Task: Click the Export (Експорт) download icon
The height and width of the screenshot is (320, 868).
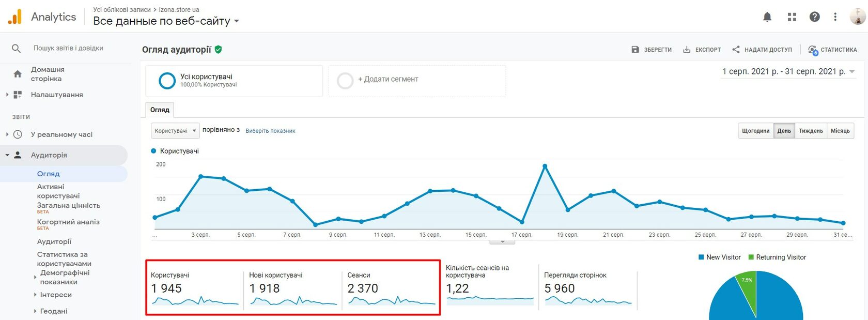Action: (687, 50)
